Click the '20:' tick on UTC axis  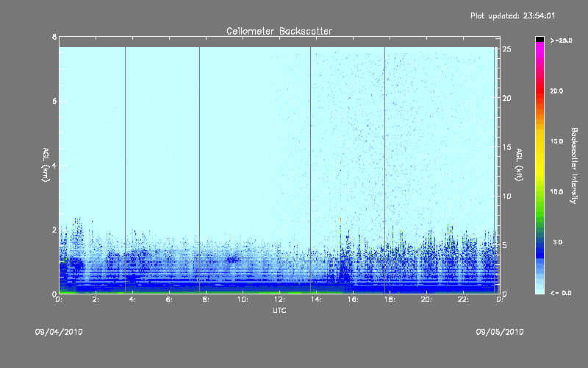point(426,300)
